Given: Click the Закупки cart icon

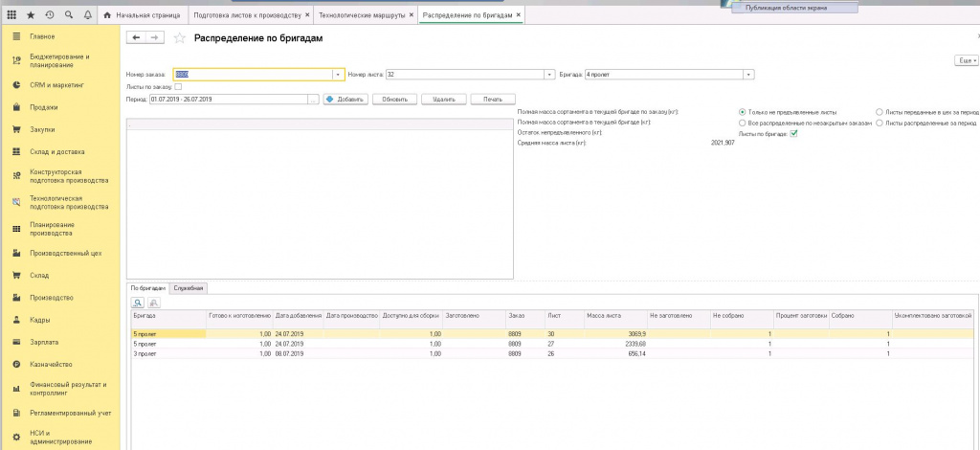Looking at the screenshot, I should [17, 129].
